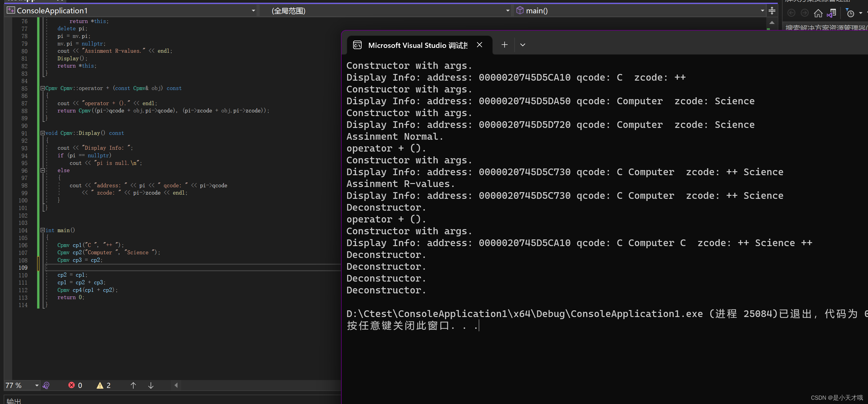Image resolution: width=868 pixels, height=404 pixels.
Task: Select the split editor window icon
Action: [x=772, y=10]
